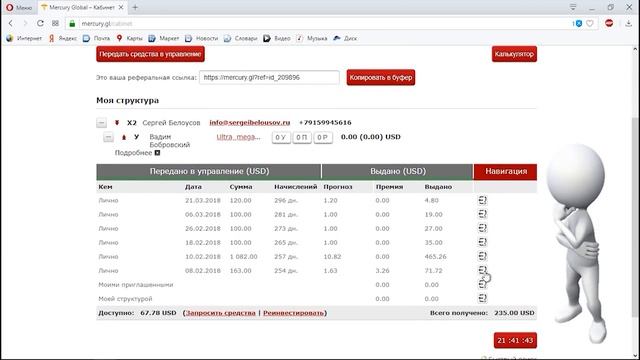Select Передано в управление (USD) header

click(x=209, y=171)
